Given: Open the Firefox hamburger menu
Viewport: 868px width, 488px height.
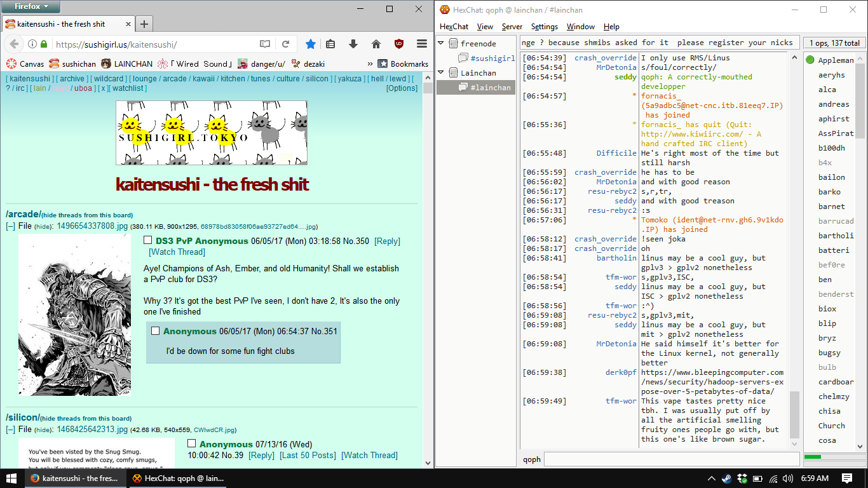Looking at the screenshot, I should click(421, 44).
